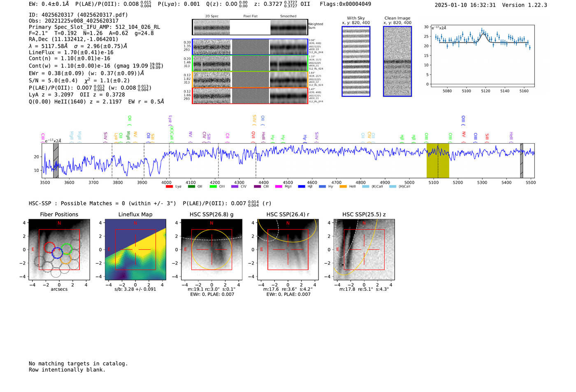This screenshot has width=576, height=392.
Task: Click the 'Flags:0x00004049' text
Action: (x=345, y=4)
